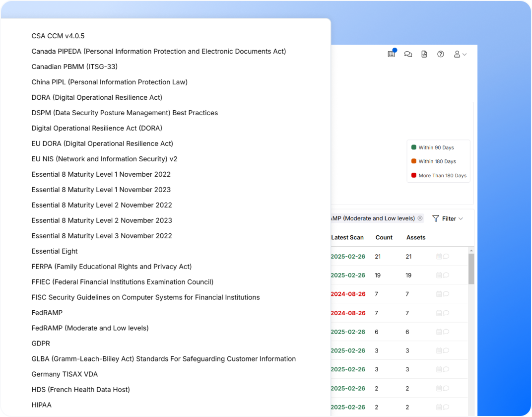Screen dimensions: 532x417
Task: Expand the user menu chevron
Action: tap(465, 54)
